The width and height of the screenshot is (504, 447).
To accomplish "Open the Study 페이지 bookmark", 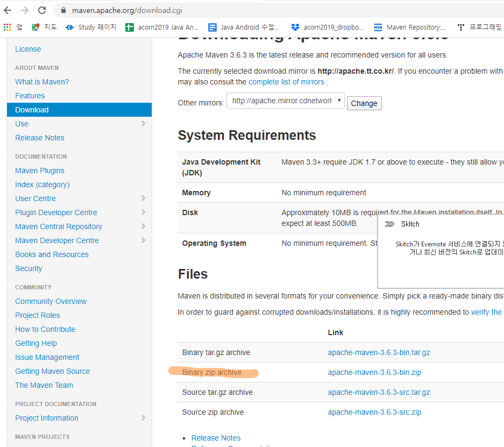I will (91, 27).
